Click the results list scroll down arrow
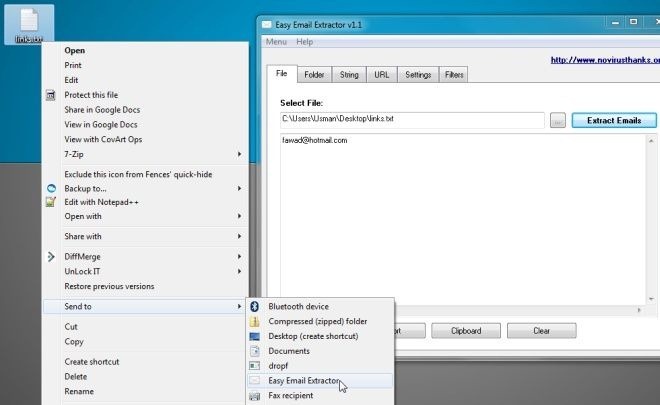The height and width of the screenshot is (405, 660). pos(651,299)
